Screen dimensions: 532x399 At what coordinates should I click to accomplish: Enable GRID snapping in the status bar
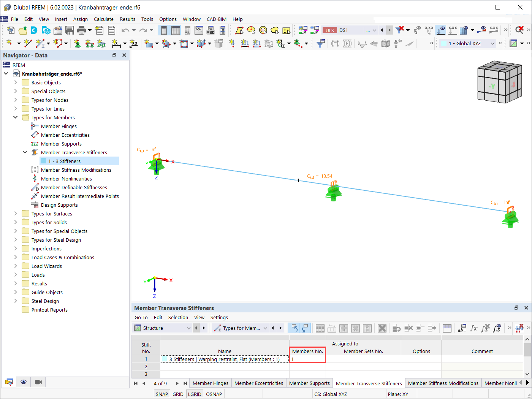[178, 394]
